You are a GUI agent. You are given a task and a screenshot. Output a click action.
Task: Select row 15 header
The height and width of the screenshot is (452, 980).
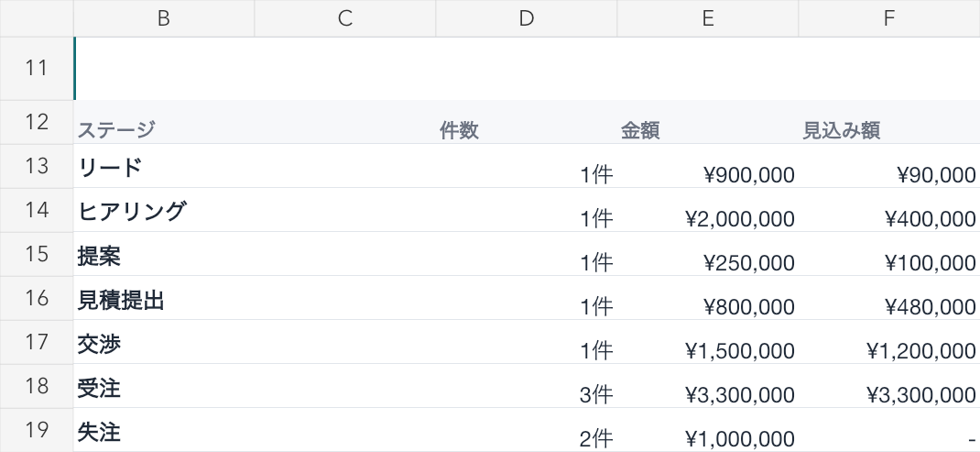(37, 254)
